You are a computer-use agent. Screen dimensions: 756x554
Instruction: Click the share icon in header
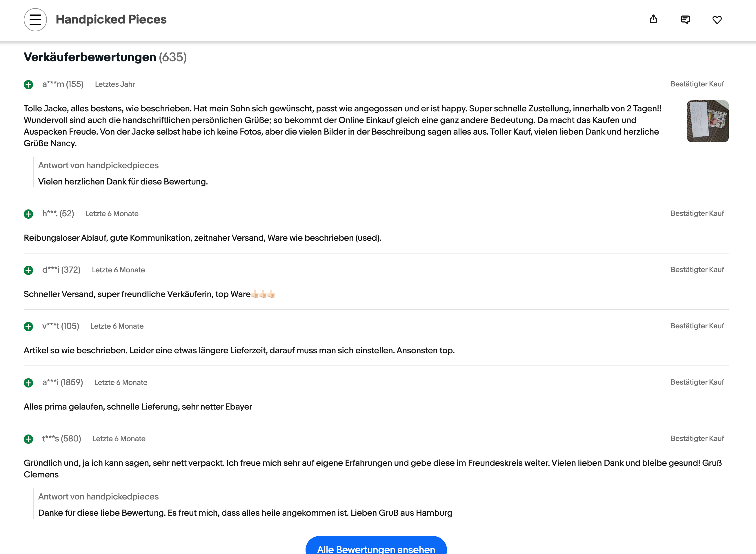coord(653,19)
